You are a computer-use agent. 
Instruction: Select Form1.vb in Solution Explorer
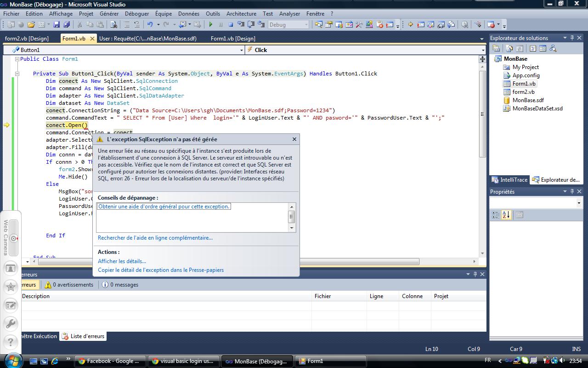(524, 84)
